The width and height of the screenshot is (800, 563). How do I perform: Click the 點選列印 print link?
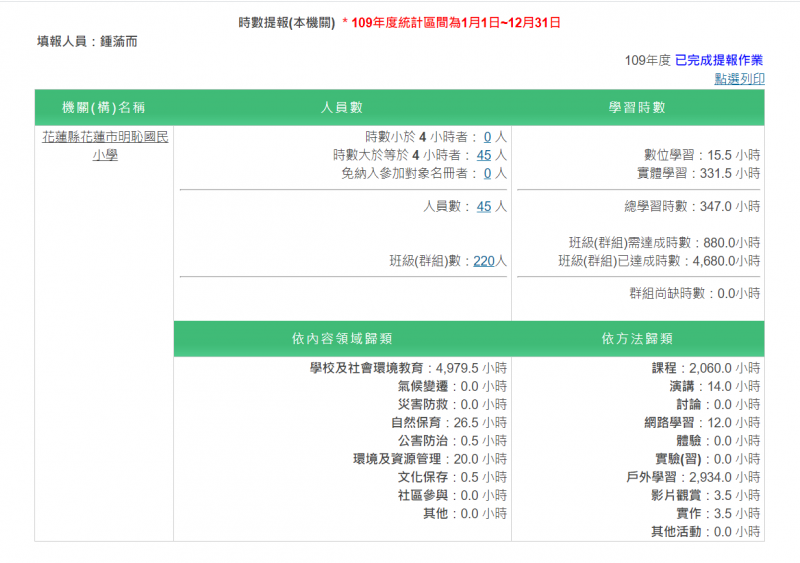739,79
